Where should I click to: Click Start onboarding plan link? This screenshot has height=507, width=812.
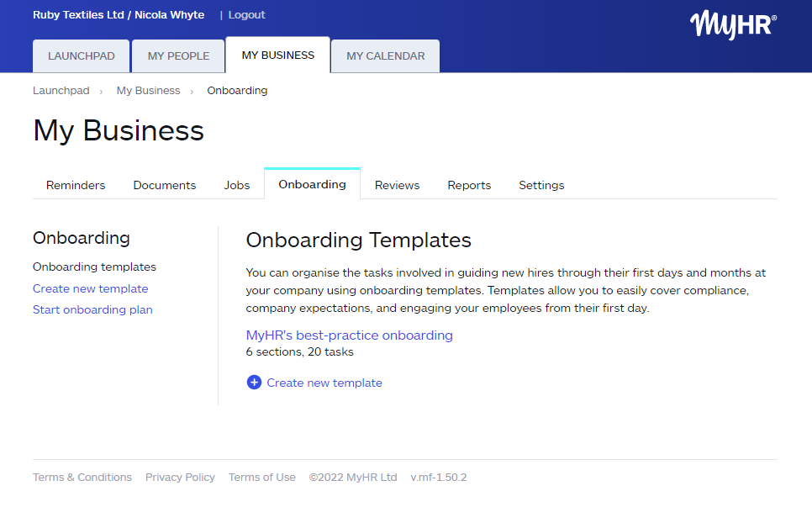point(92,309)
